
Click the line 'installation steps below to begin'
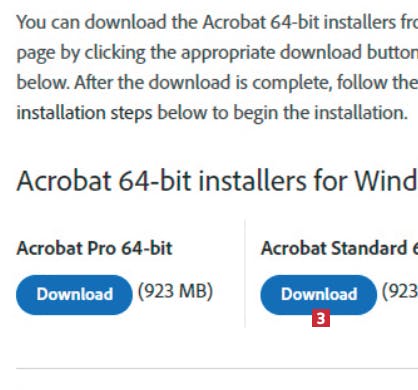(x=212, y=113)
